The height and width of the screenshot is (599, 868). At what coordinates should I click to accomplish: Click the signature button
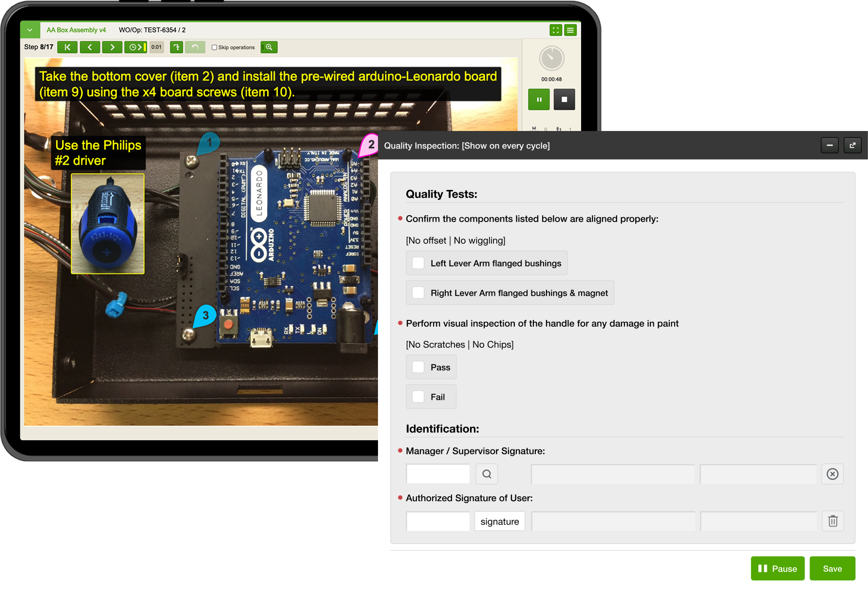coord(500,521)
